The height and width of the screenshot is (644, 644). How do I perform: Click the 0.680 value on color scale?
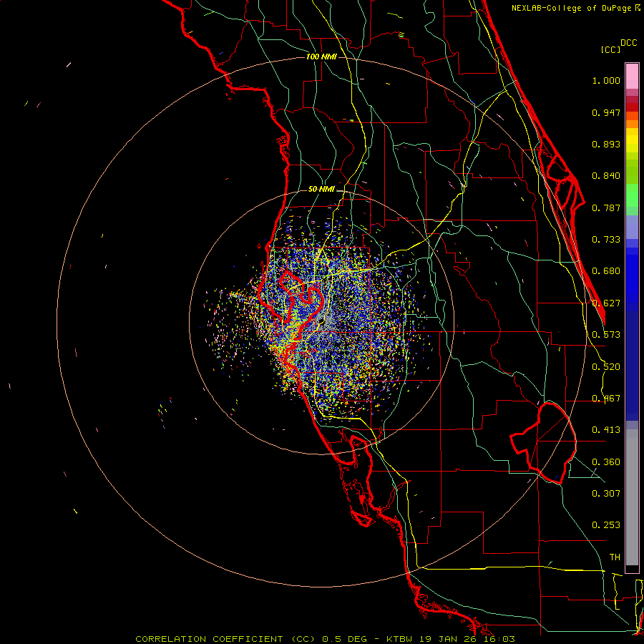pos(606,271)
